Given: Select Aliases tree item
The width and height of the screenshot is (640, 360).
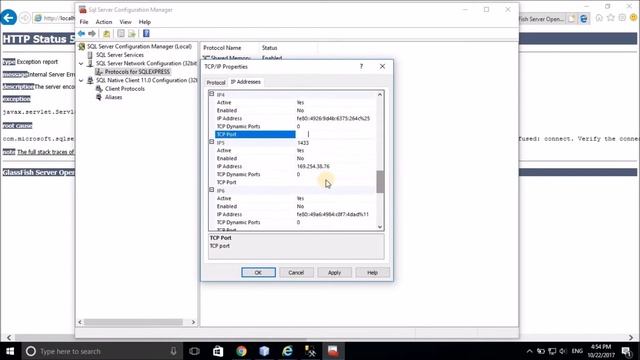Looking at the screenshot, I should (x=113, y=97).
